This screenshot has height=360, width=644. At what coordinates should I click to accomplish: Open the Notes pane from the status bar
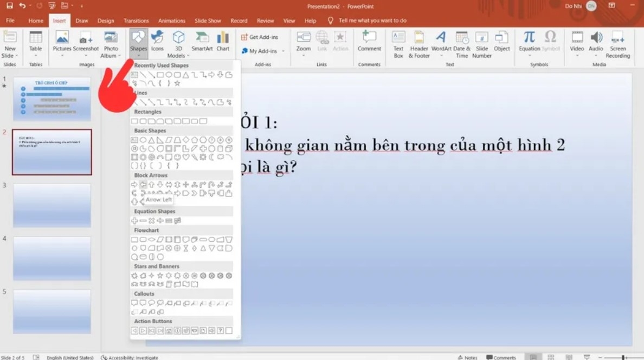coord(467,357)
